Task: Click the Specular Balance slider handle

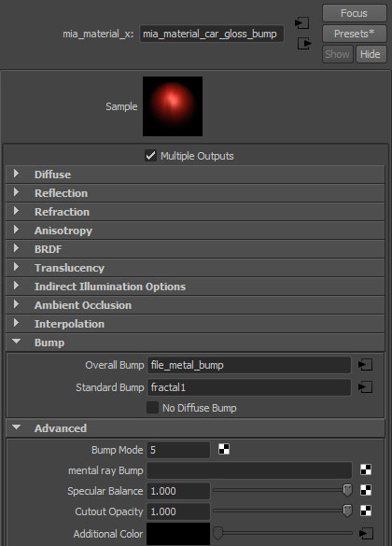Action: pyautogui.click(x=347, y=491)
